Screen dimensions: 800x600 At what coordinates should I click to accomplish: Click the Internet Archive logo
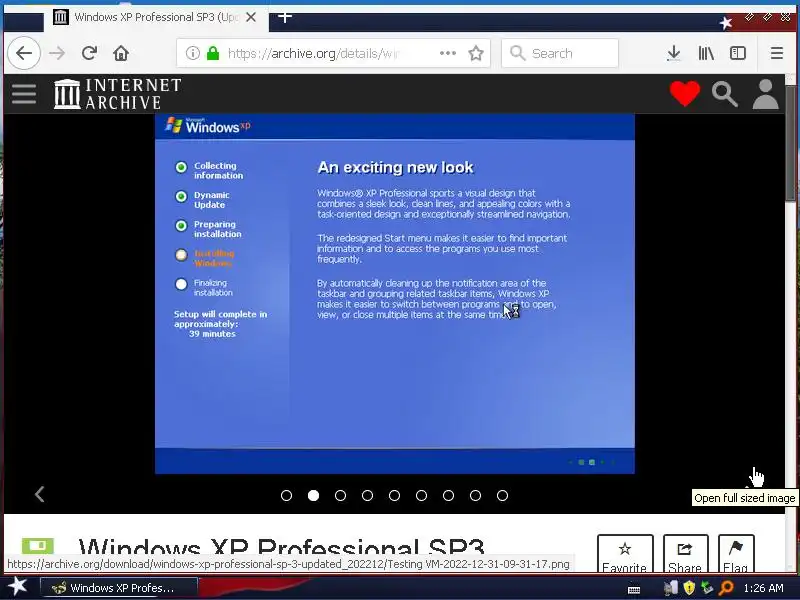point(118,94)
